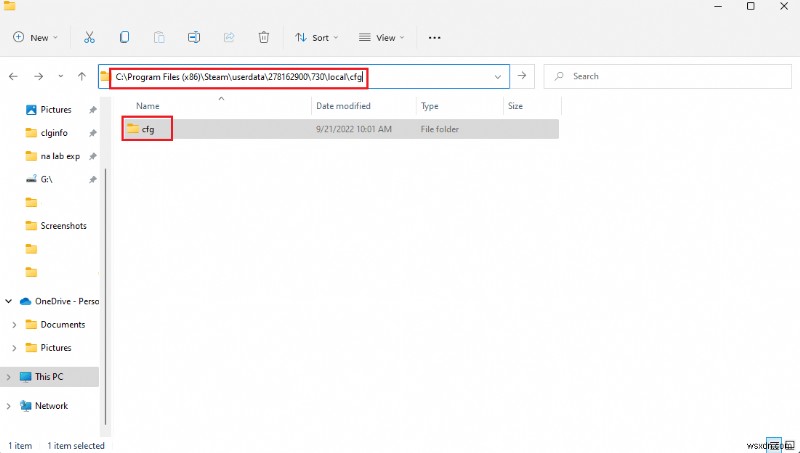
Task: Open pinned Pictures in Quick access
Action: tap(56, 110)
